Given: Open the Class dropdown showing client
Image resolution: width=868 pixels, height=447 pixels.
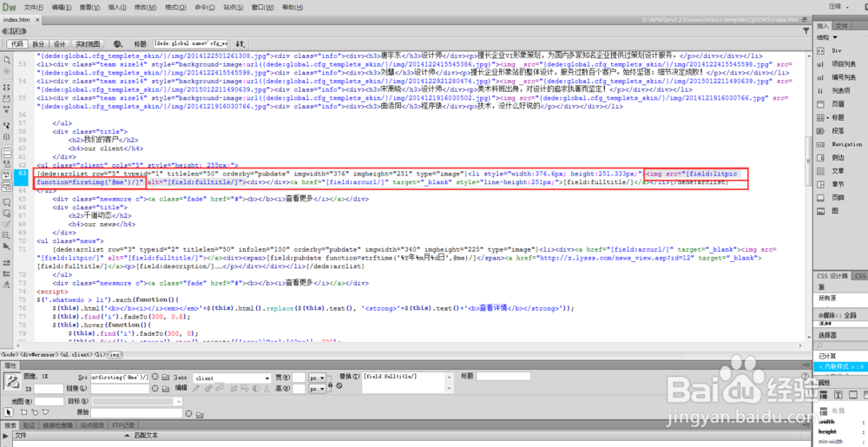Looking at the screenshot, I should [x=232, y=378].
